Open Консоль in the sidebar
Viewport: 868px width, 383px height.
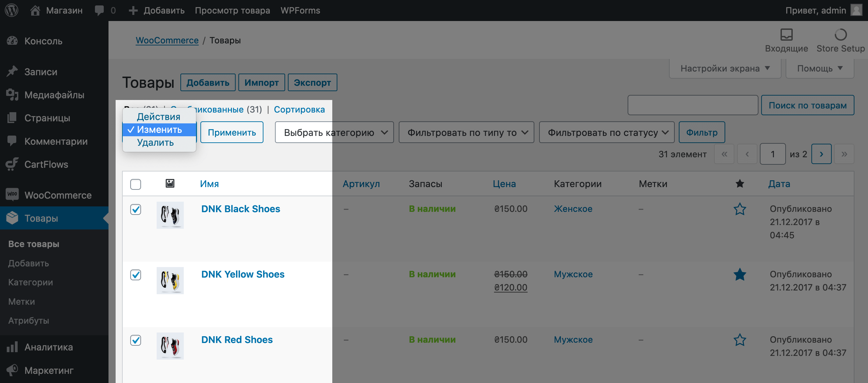point(54,41)
